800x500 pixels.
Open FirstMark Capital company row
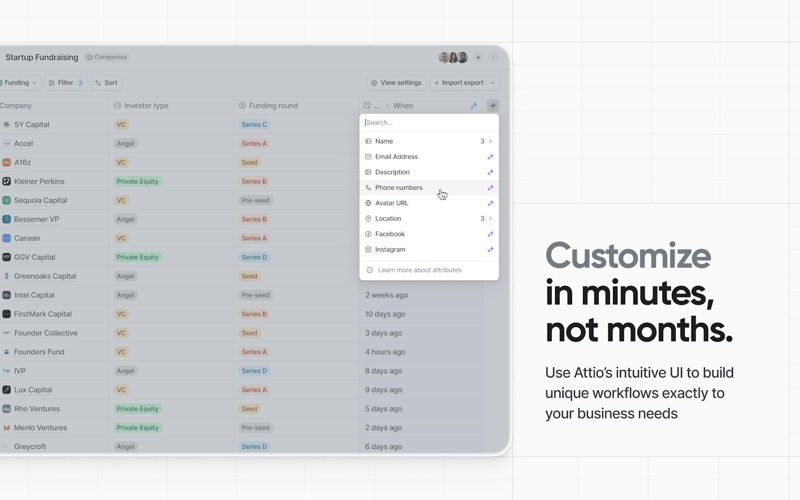[x=43, y=314]
